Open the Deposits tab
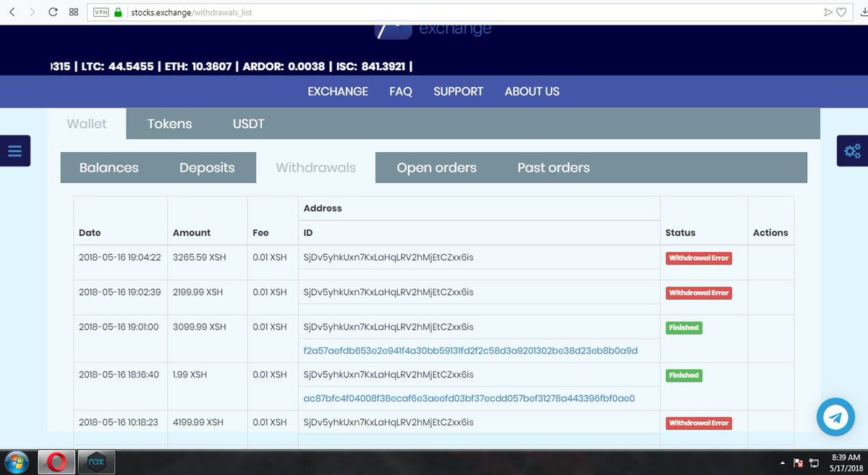Image resolution: width=868 pixels, height=475 pixels. pos(207,167)
